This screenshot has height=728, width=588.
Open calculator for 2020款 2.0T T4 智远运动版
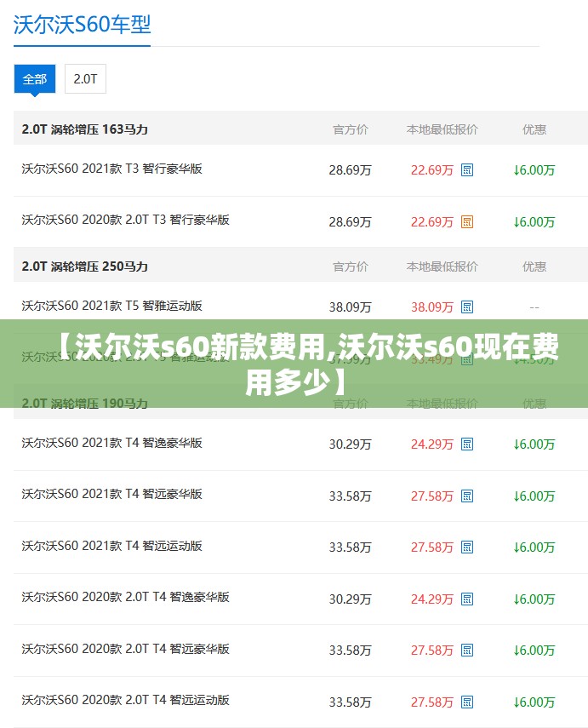point(467,702)
